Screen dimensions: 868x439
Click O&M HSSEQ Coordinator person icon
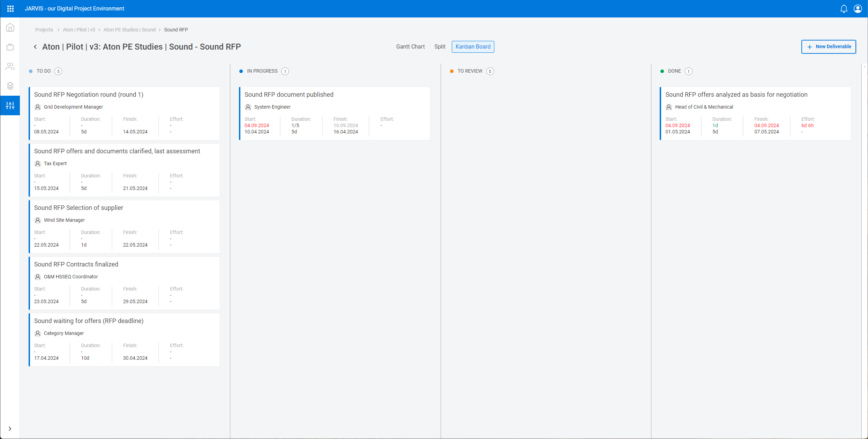38,277
